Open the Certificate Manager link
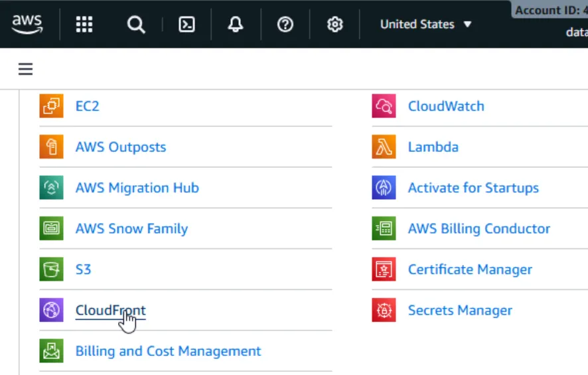 (470, 269)
